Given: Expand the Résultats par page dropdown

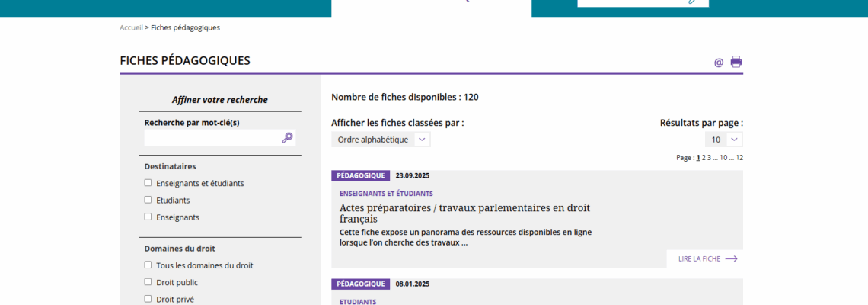Looking at the screenshot, I should (723, 140).
